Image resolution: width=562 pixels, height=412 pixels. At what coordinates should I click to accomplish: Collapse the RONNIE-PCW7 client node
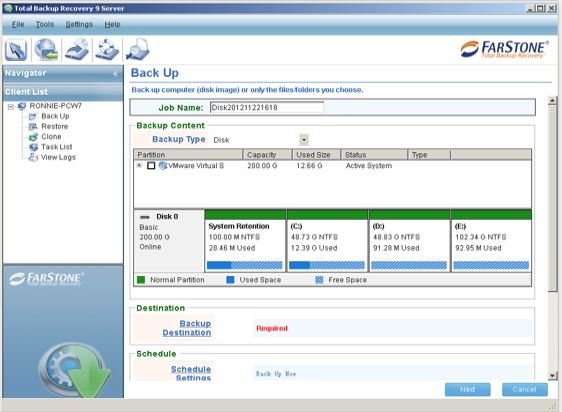coord(11,106)
